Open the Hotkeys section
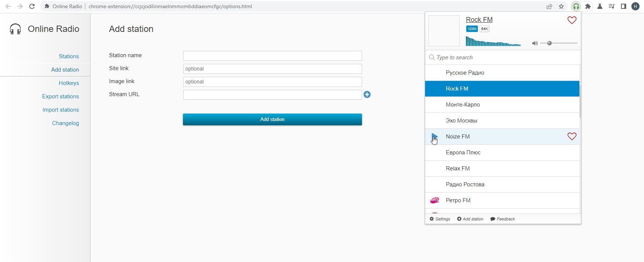 pos(69,83)
